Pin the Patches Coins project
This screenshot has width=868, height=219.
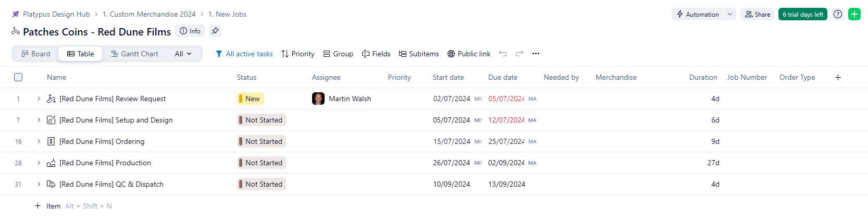pyautogui.click(x=215, y=31)
